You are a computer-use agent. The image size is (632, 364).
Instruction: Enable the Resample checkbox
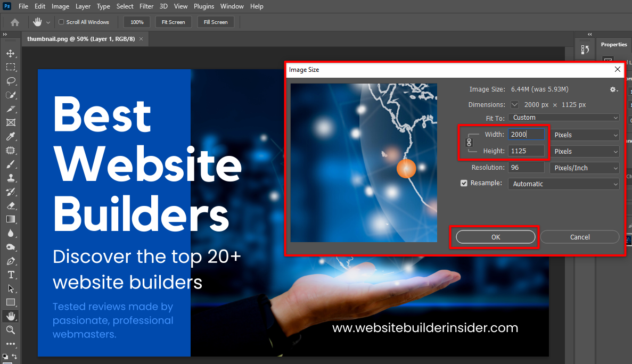point(464,183)
